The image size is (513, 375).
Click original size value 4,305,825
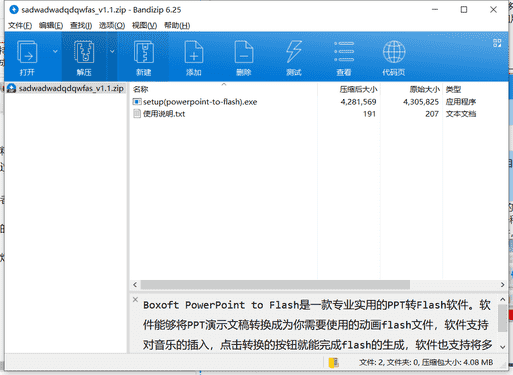(421, 102)
